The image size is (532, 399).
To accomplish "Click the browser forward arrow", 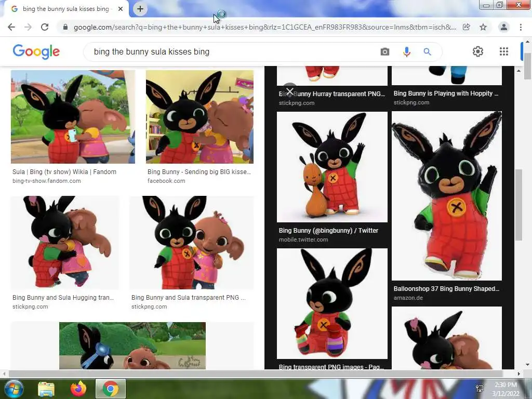I will pyautogui.click(x=28, y=27).
